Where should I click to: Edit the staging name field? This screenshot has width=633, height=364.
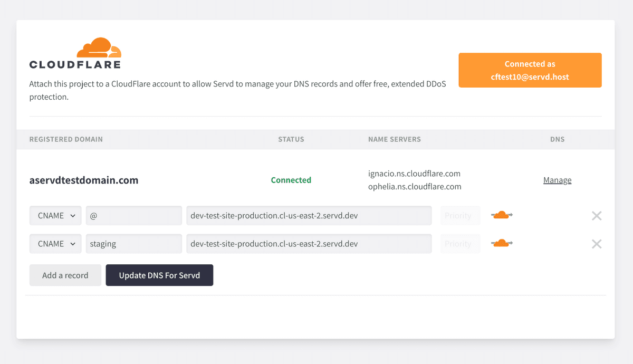pyautogui.click(x=134, y=244)
